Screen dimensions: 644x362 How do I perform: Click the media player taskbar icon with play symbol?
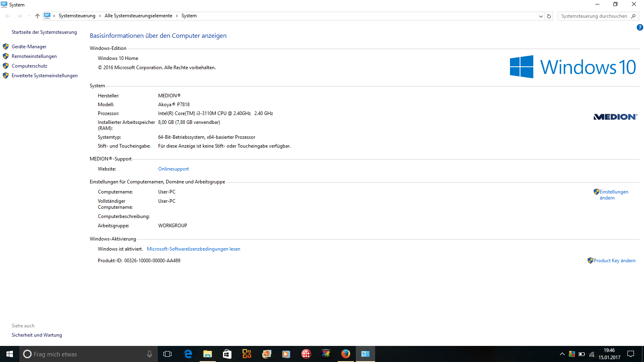click(286, 354)
